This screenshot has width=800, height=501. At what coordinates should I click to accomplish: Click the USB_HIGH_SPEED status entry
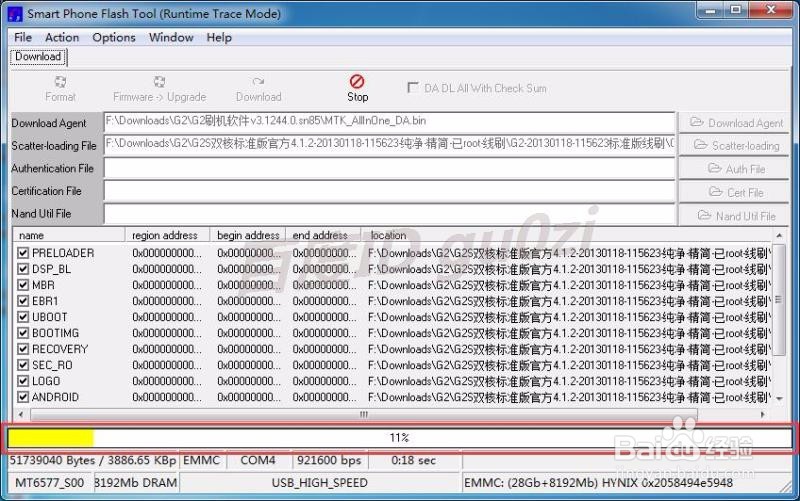click(319, 483)
